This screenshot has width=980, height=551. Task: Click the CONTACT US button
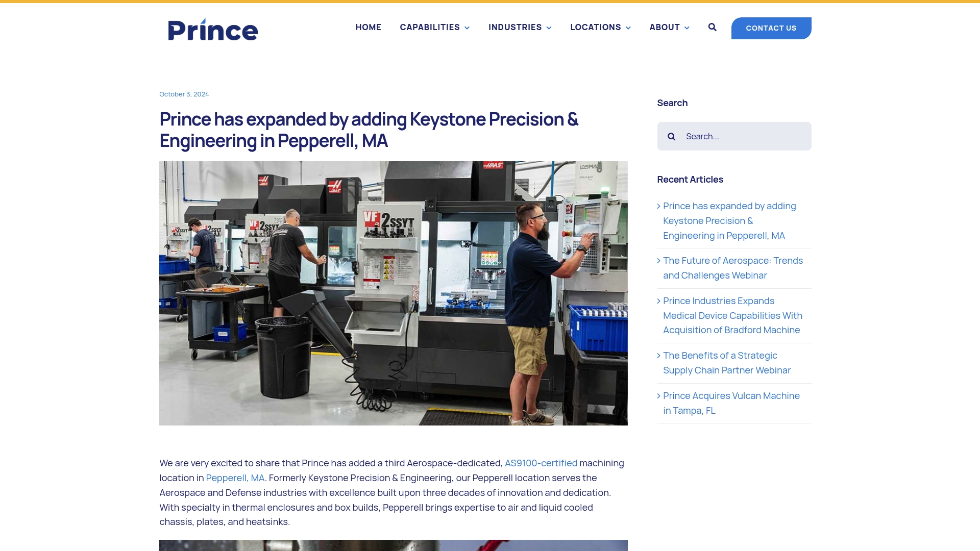[x=771, y=28]
